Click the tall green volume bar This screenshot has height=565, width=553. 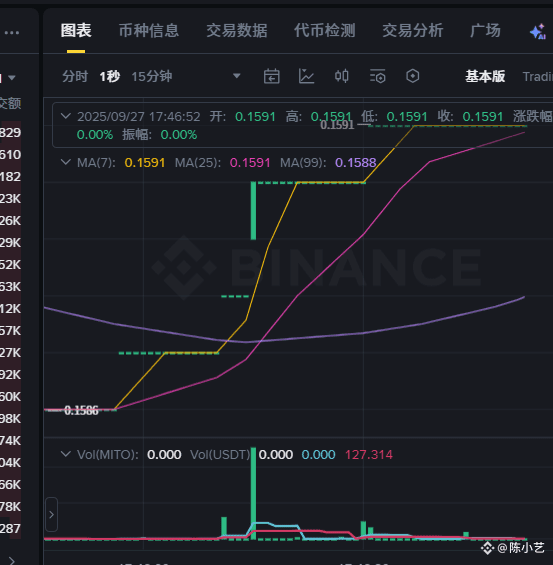253,493
